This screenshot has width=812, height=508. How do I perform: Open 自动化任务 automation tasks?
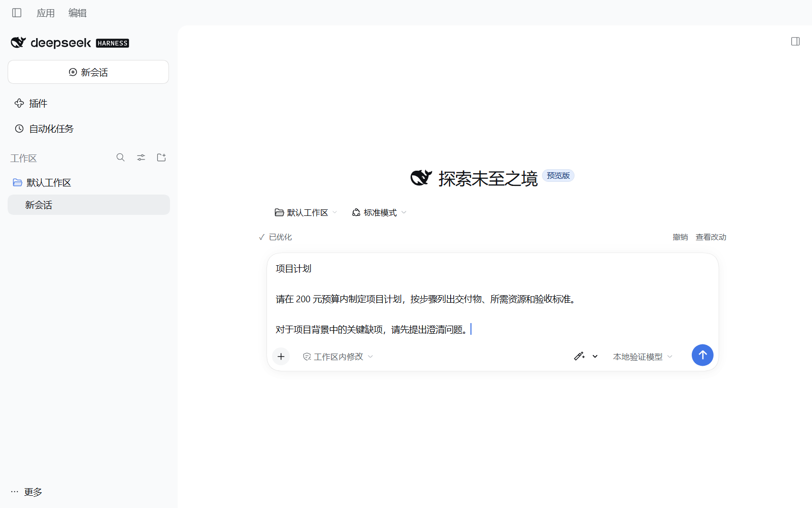click(x=44, y=129)
